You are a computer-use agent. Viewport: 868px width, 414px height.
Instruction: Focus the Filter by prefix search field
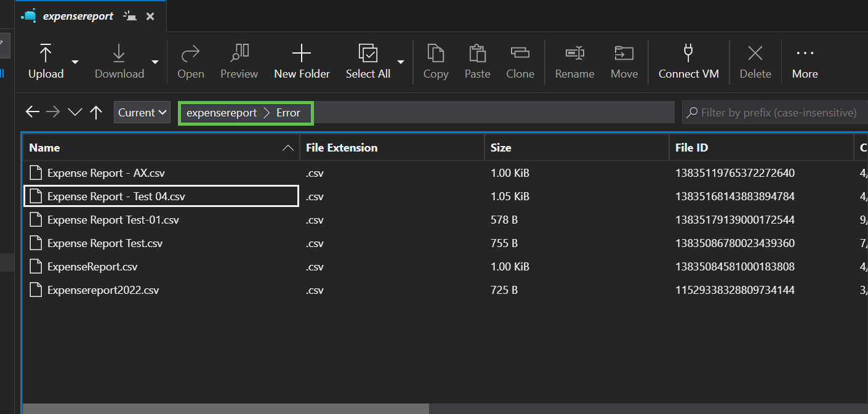pyautogui.click(x=779, y=113)
